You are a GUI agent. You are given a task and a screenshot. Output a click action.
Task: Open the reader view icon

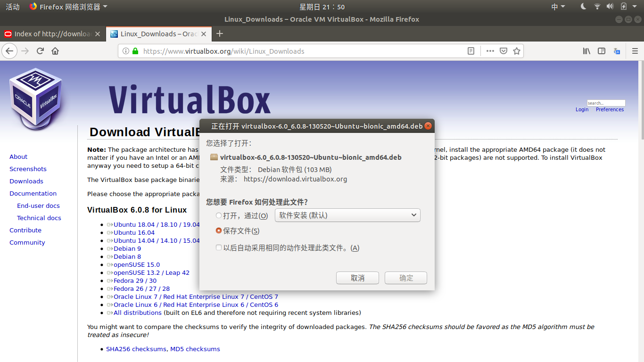(x=471, y=51)
